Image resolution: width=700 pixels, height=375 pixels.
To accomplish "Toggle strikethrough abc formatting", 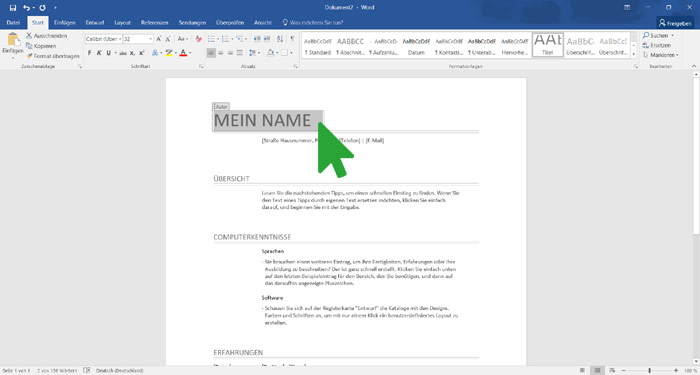I will tap(123, 53).
